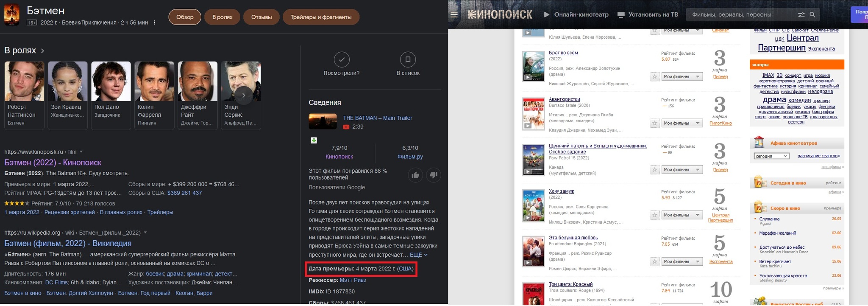Open Мои фильмы dropdown for Хочу замуж

pos(682,215)
